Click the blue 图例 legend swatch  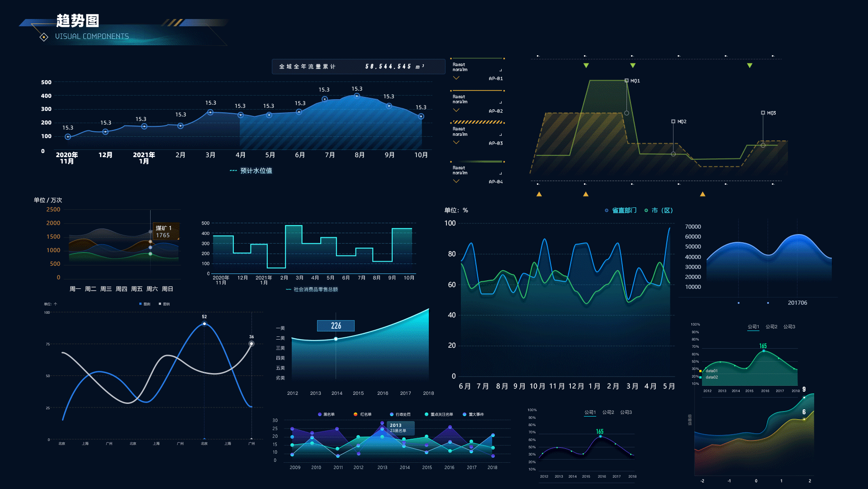140,304
